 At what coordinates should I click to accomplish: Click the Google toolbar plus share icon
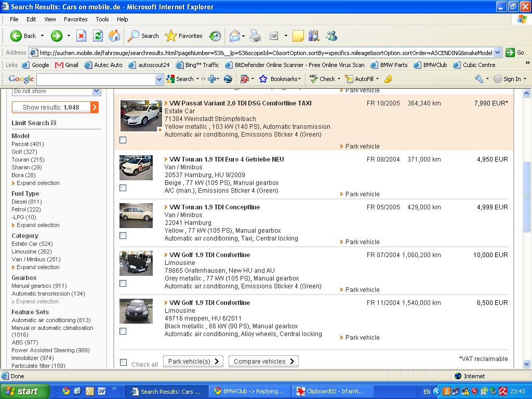[212, 79]
